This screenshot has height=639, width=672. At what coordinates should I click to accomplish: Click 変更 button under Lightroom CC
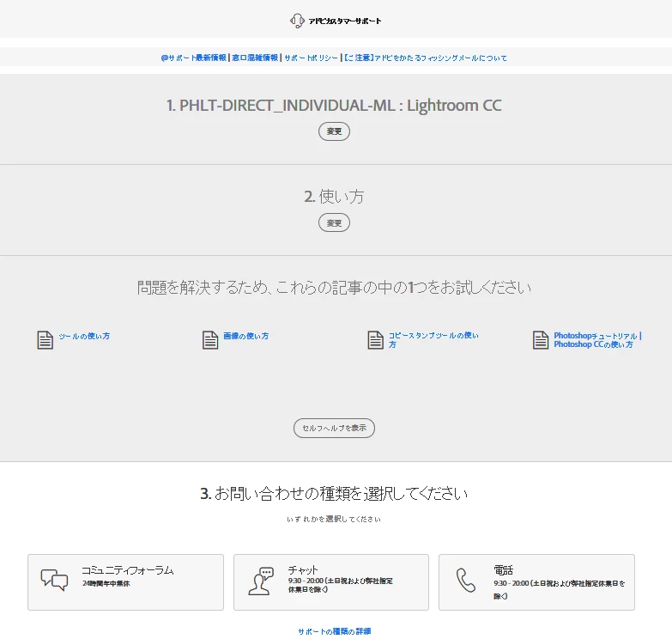pos(335,131)
